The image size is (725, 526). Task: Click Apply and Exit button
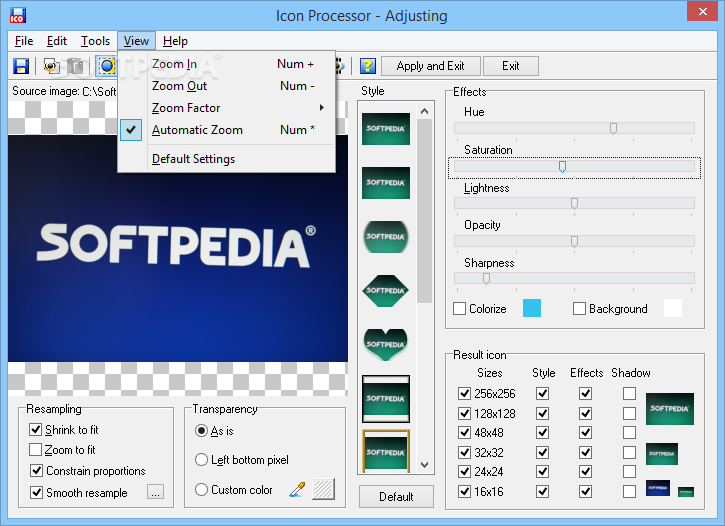(x=430, y=66)
